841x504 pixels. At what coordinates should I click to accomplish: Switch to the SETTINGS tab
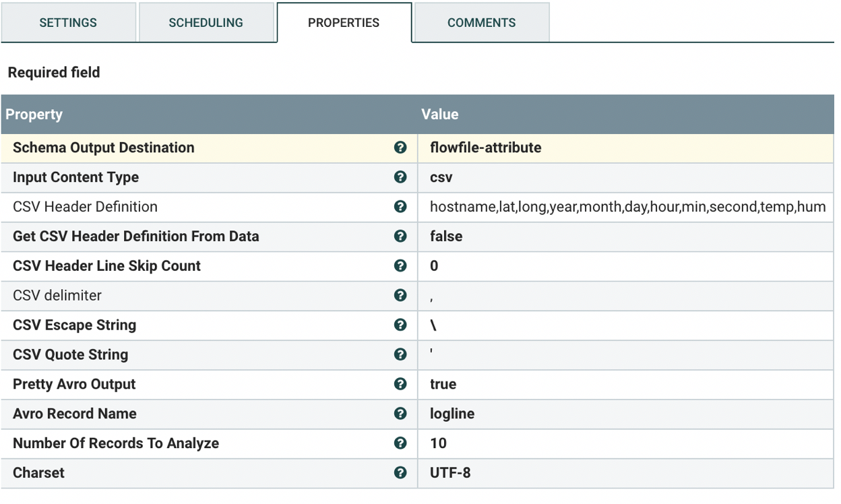click(x=68, y=22)
